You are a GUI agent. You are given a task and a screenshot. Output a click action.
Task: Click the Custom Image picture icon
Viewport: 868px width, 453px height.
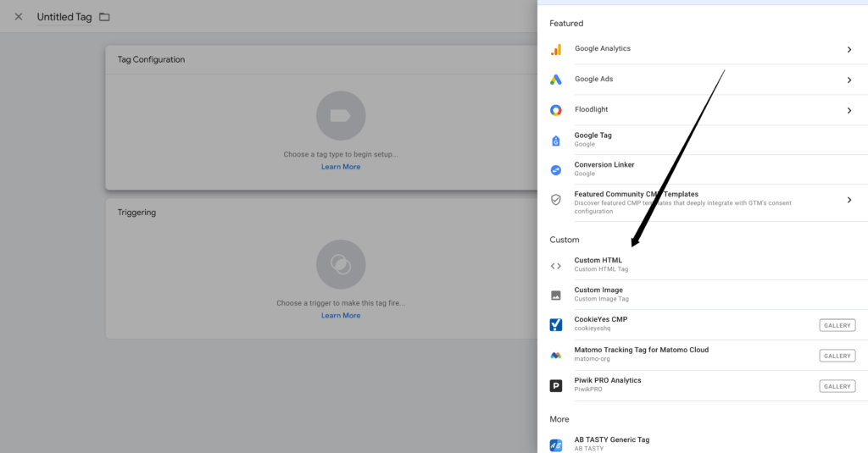(x=556, y=295)
